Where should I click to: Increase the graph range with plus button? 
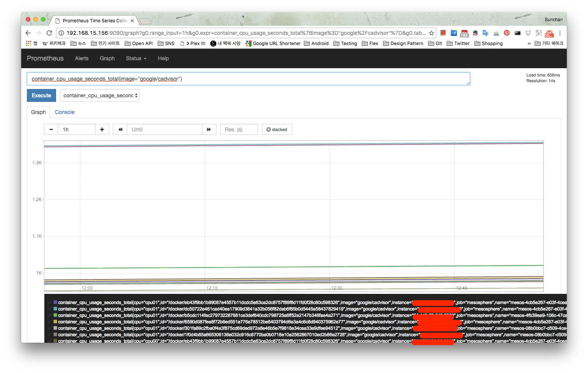point(102,130)
